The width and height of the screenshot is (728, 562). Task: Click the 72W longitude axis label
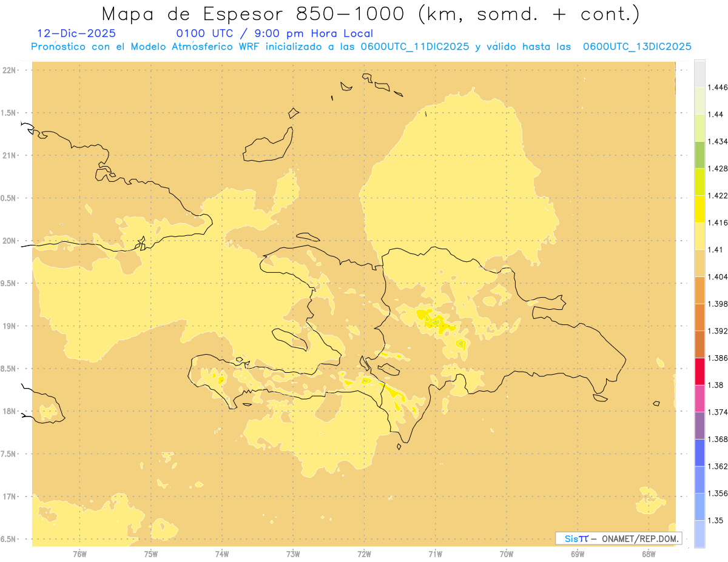(364, 554)
